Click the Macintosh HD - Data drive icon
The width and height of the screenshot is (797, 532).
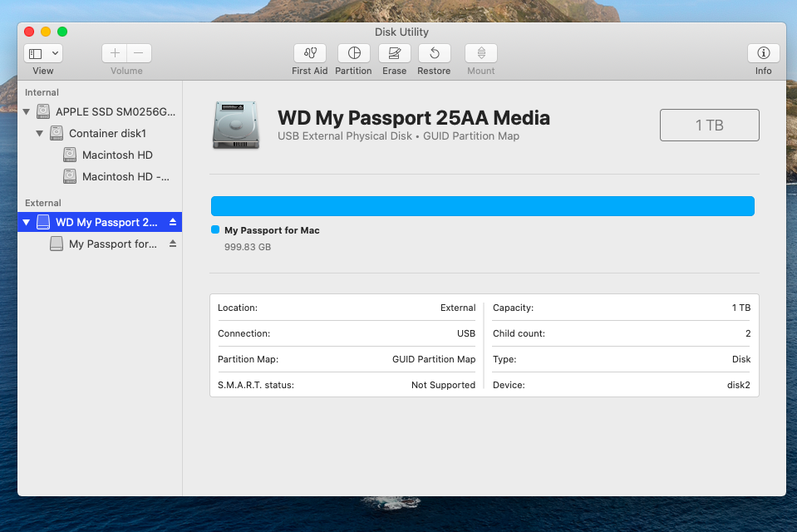tap(70, 176)
